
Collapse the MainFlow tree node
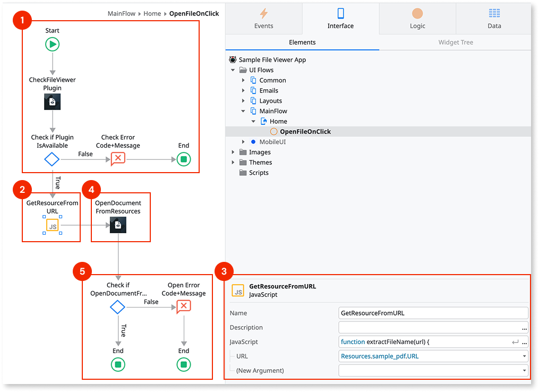click(244, 110)
